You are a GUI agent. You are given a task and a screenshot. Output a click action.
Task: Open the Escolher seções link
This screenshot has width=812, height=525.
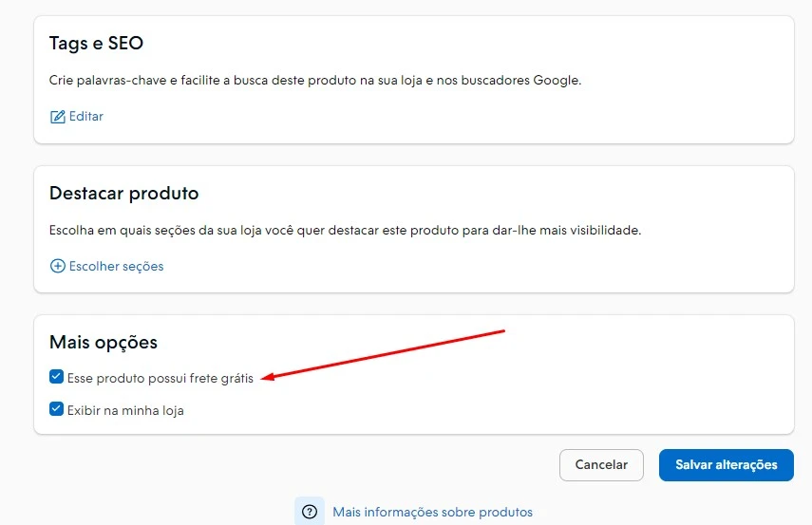tap(116, 267)
